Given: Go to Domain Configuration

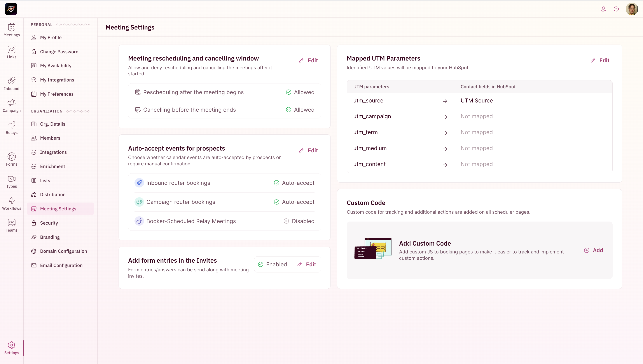Looking at the screenshot, I should point(63,251).
